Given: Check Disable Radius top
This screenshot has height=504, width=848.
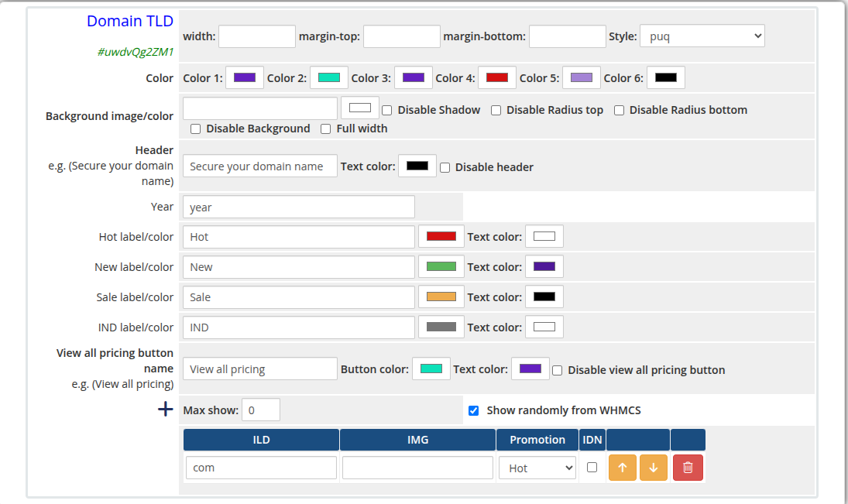Looking at the screenshot, I should pos(495,110).
